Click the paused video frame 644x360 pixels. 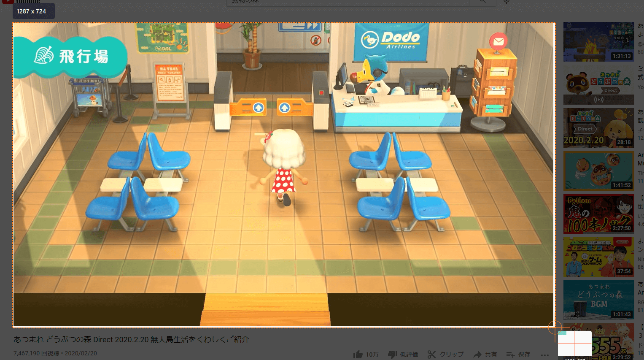[x=283, y=174]
